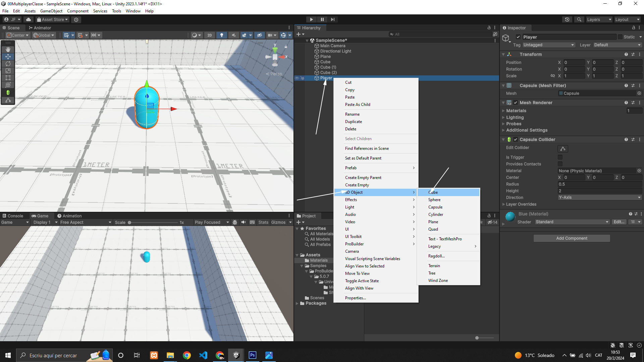Choose Sphere from the 3D Object submenu
This screenshot has height=362, width=644.
pos(434,200)
